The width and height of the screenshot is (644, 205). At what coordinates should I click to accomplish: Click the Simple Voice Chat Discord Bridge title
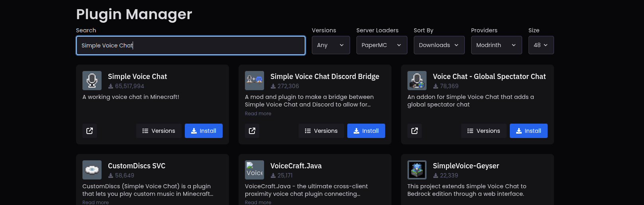(325, 77)
